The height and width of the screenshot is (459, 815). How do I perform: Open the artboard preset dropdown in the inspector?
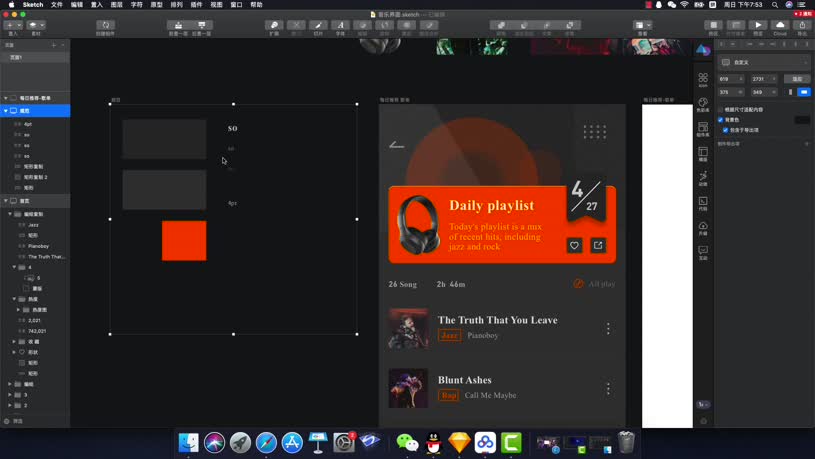tap(764, 62)
